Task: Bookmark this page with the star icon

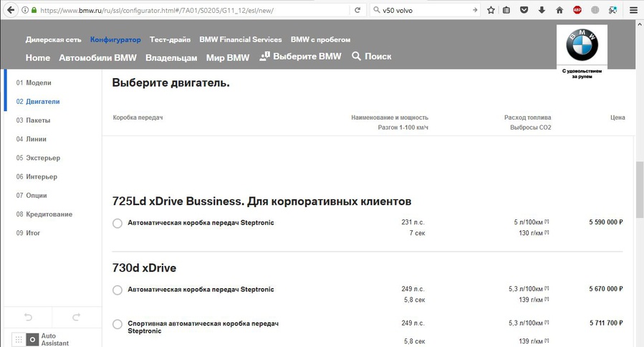Action: [x=491, y=10]
